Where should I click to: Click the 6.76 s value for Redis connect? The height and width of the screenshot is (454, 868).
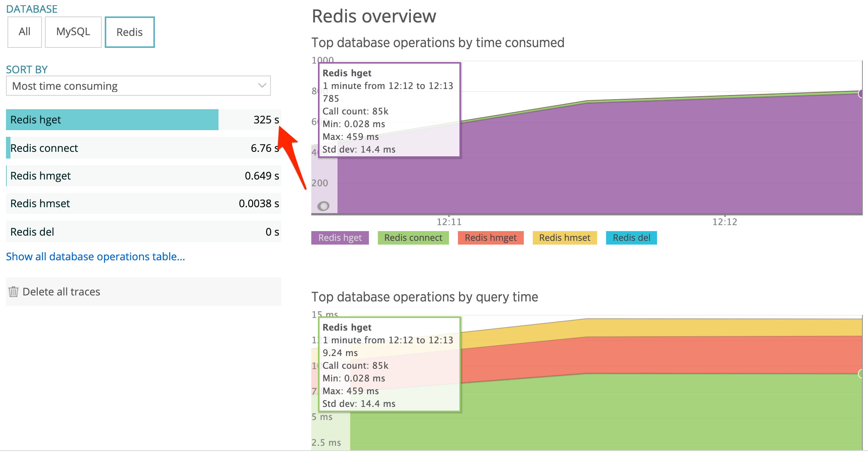tap(265, 148)
